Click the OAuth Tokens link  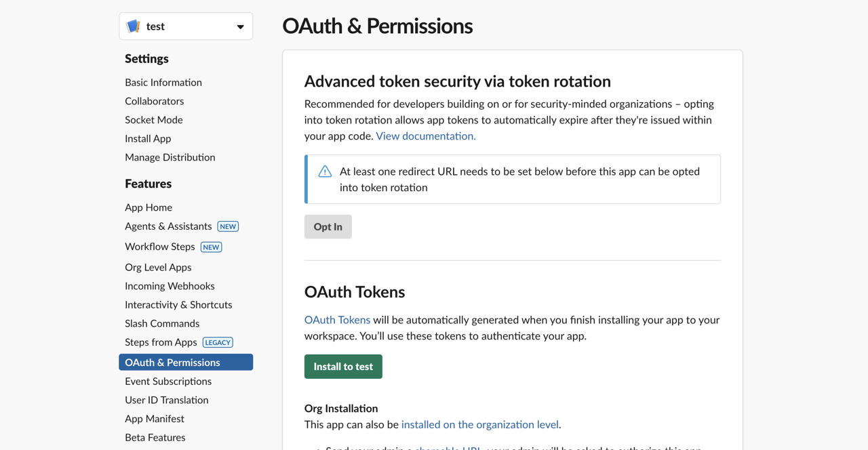point(337,320)
